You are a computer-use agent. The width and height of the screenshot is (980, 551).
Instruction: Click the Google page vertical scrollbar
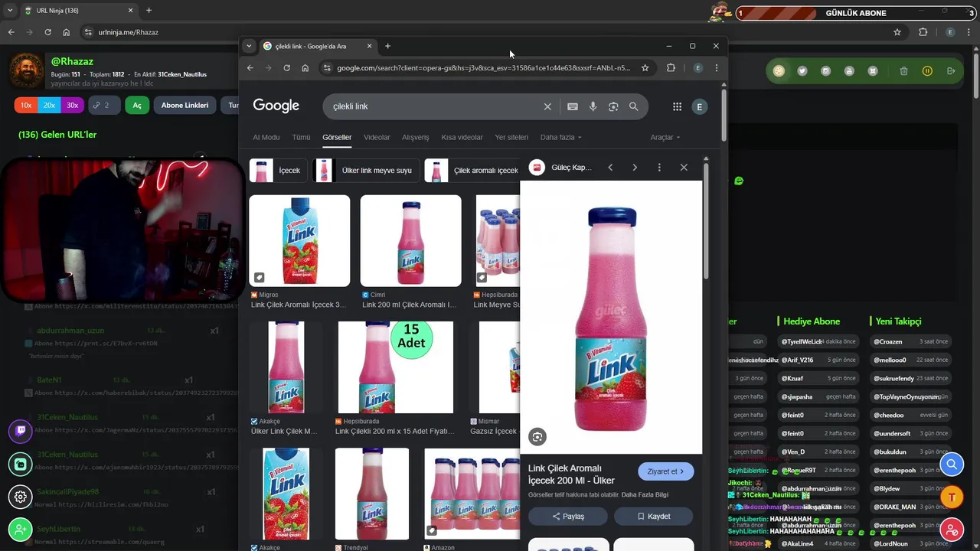pyautogui.click(x=724, y=115)
